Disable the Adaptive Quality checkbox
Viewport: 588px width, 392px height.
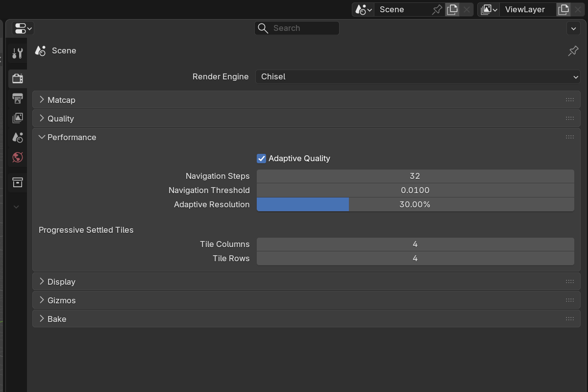click(x=261, y=158)
